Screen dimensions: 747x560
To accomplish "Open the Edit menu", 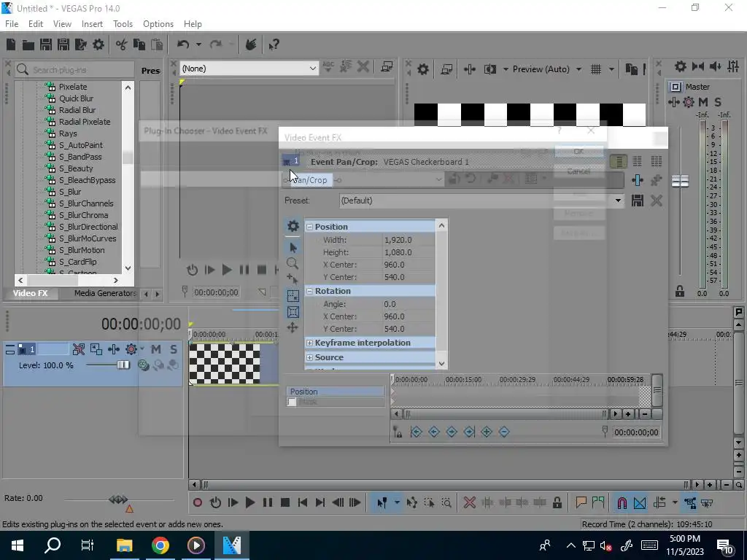I will [x=36, y=24].
